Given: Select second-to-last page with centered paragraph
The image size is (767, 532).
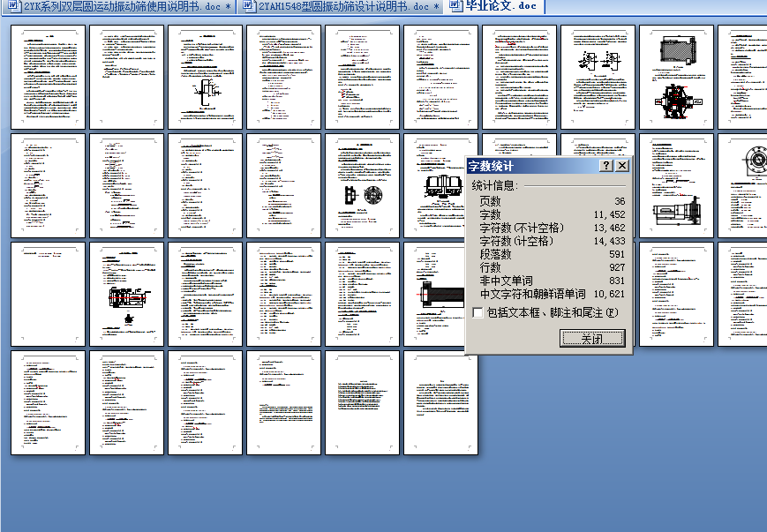Looking at the screenshot, I should coord(362,402).
